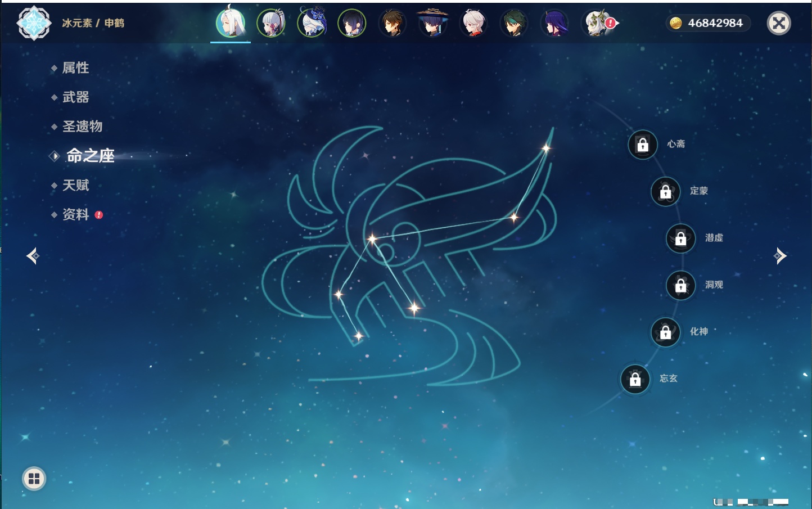Pick the green-ringed dark-haired character portrait

(352, 23)
